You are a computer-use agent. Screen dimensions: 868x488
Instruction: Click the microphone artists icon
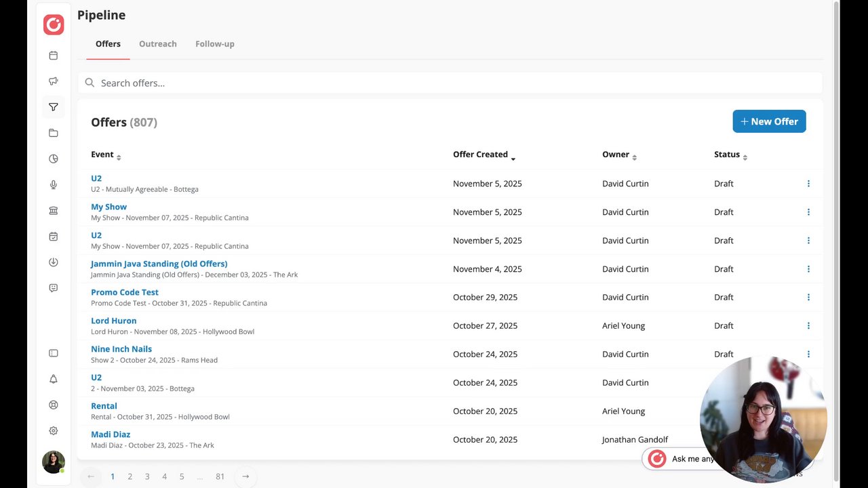pyautogui.click(x=54, y=184)
